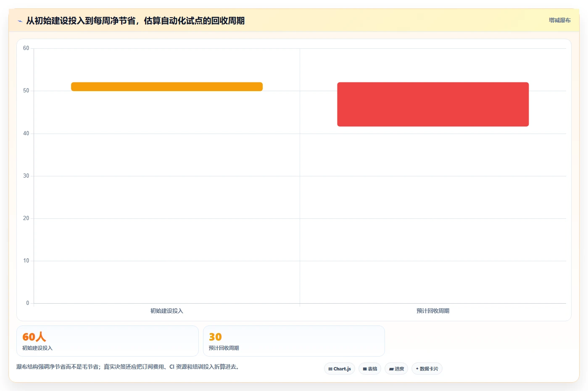Screen dimensions: 588x391
Task: Select the 数据卡片 chip
Action: (x=427, y=369)
